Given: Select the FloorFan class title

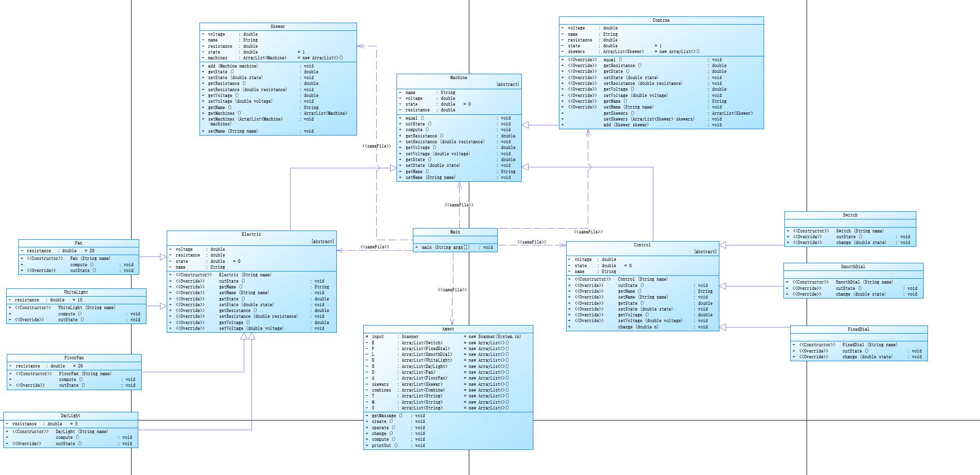Looking at the screenshot, I should tap(74, 358).
